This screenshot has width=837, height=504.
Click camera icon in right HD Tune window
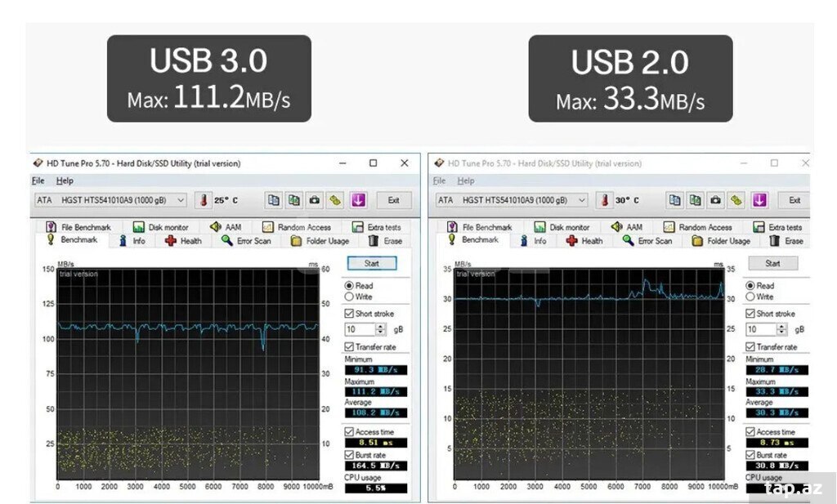tap(716, 200)
